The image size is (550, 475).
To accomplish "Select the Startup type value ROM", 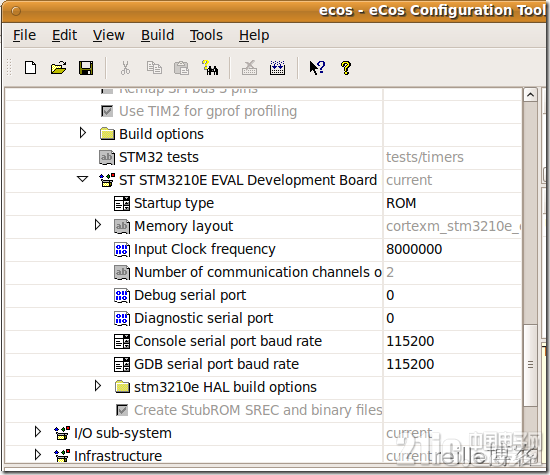I will click(401, 203).
